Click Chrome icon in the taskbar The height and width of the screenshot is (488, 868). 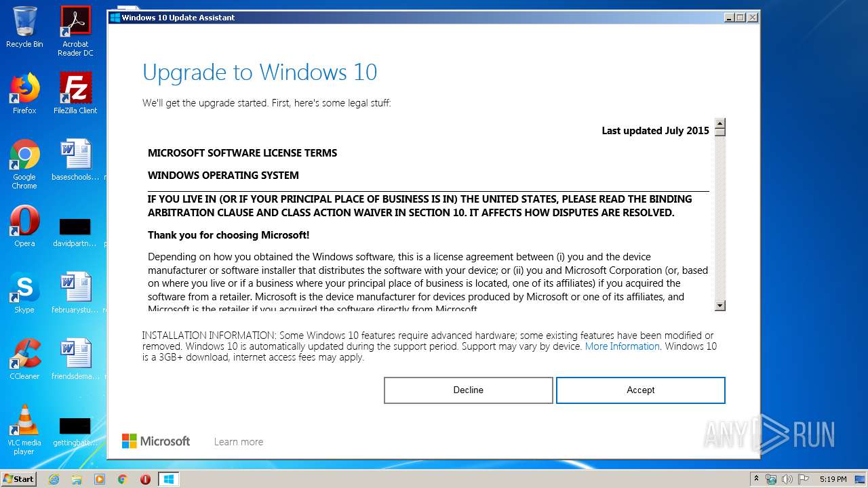(122, 479)
